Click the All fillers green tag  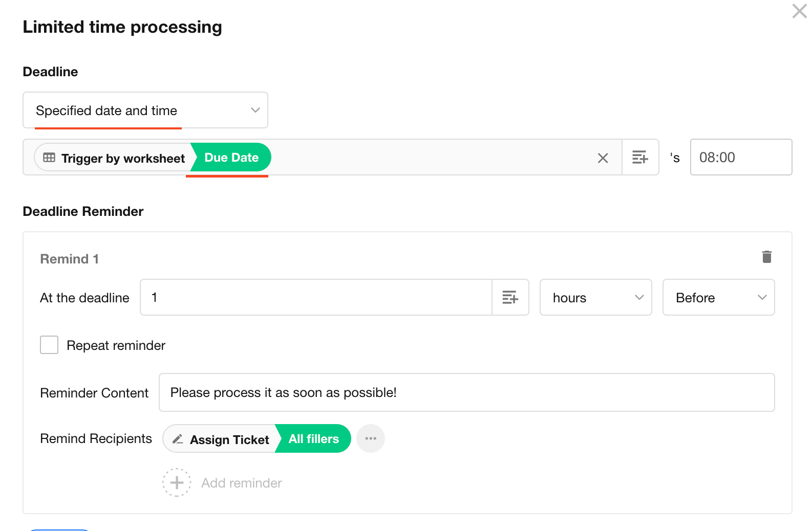click(x=314, y=439)
